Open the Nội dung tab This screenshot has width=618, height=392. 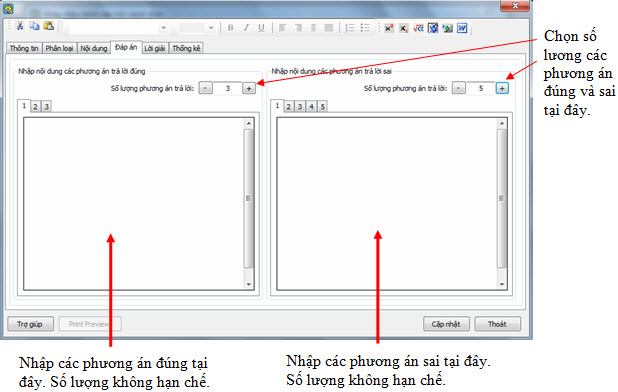[94, 48]
